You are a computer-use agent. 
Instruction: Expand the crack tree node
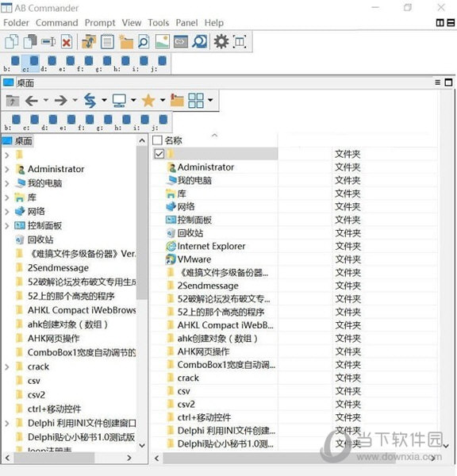click(x=7, y=367)
